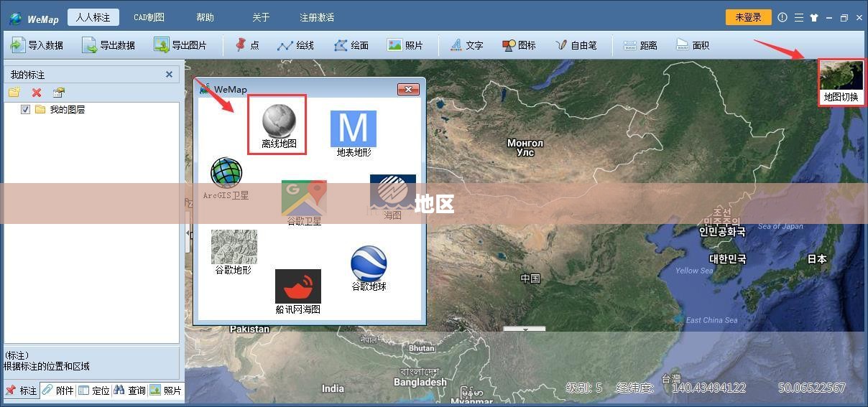Click the 导出图片 export image tool
Viewport: 868px width, 407px height.
(x=180, y=45)
